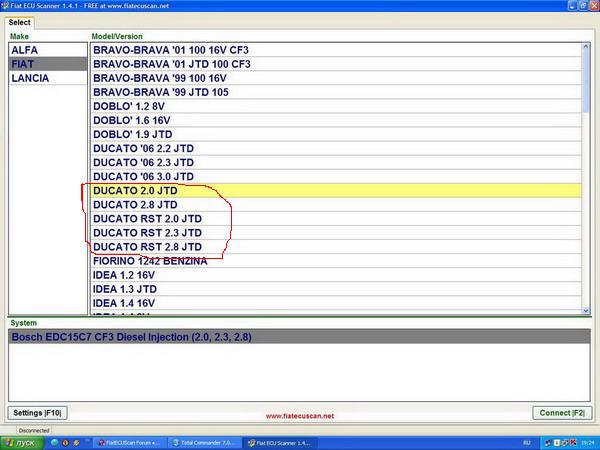Viewport: 600px width, 450px height.
Task: Open the www.fiatecuscan.net link at the bottom
Action: click(x=300, y=416)
